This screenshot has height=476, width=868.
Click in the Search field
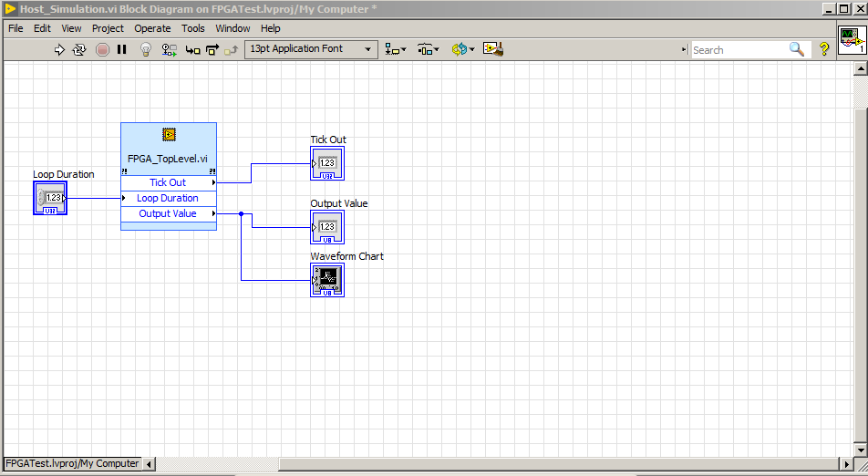pyautogui.click(x=739, y=49)
